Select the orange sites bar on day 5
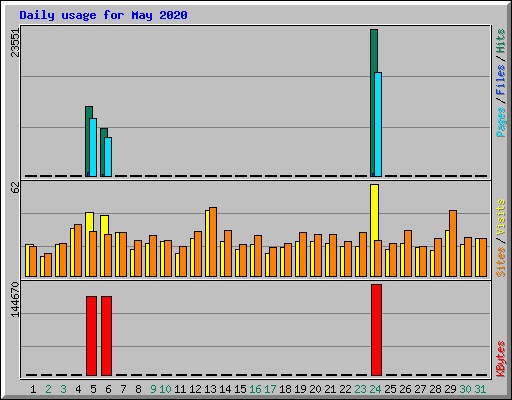512x400 pixels. pos(93,254)
